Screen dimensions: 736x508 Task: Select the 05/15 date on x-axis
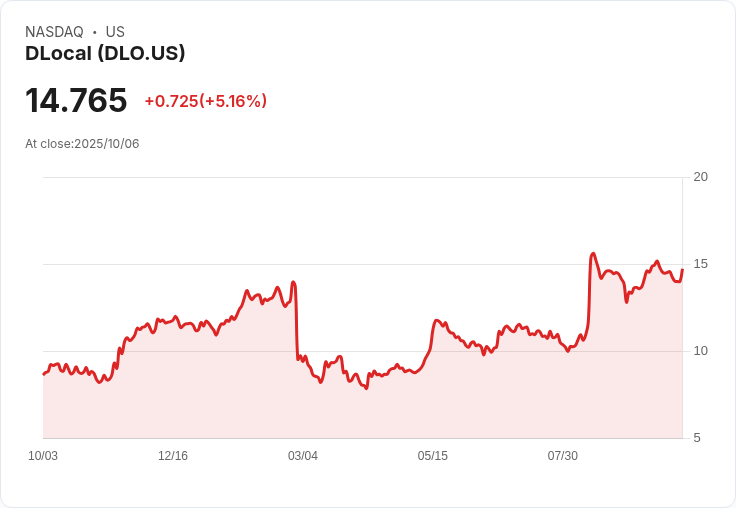433,456
